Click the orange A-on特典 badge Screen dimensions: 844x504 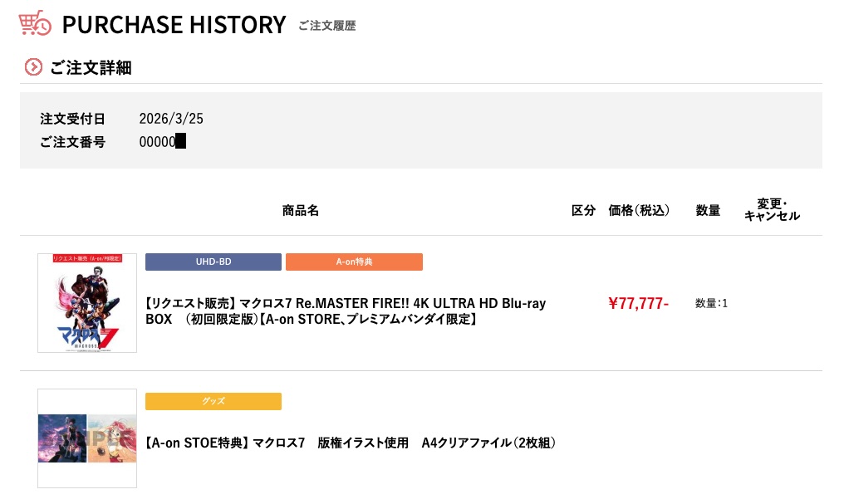point(354,262)
